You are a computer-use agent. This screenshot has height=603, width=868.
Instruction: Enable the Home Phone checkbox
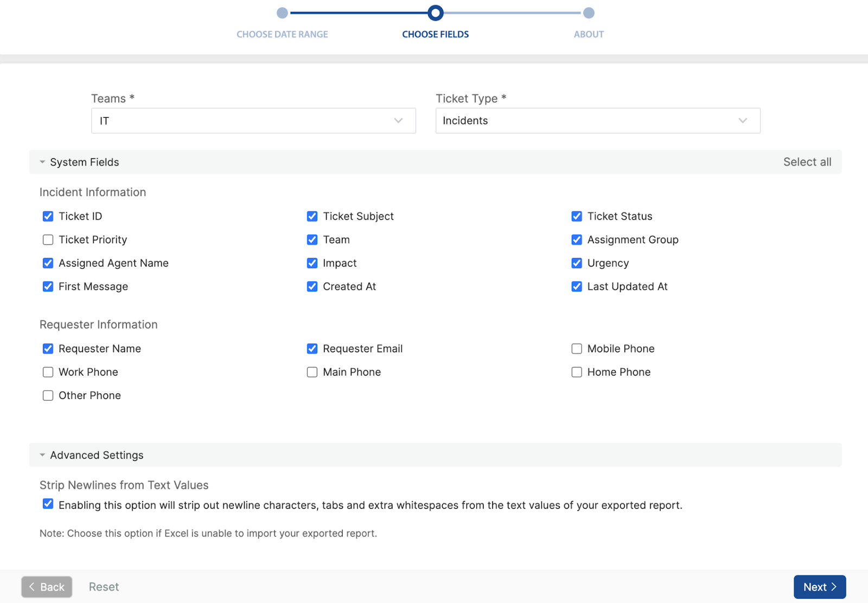point(577,372)
